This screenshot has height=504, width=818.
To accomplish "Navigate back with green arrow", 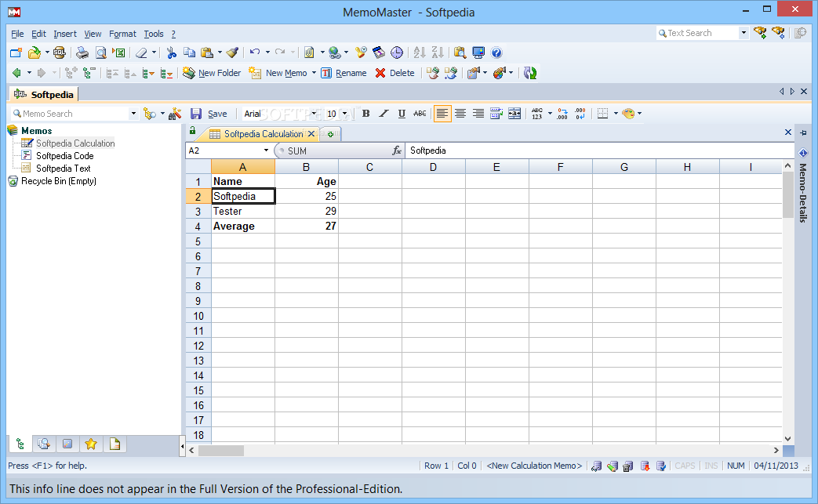I will 16,73.
